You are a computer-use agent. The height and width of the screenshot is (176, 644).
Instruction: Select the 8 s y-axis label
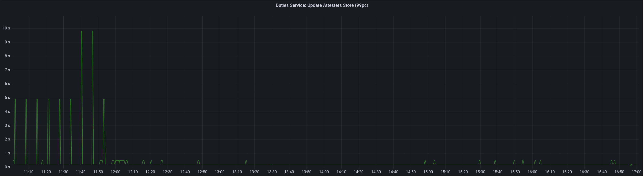point(7,56)
